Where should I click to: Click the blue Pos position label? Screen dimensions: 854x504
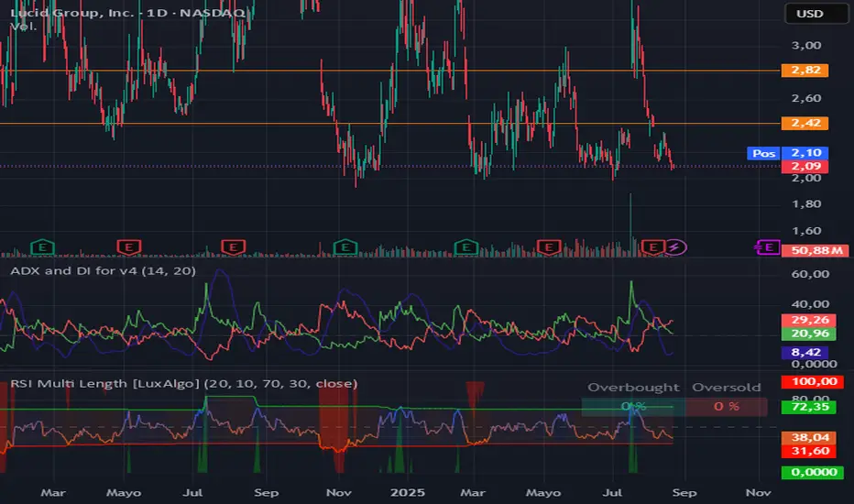click(763, 153)
